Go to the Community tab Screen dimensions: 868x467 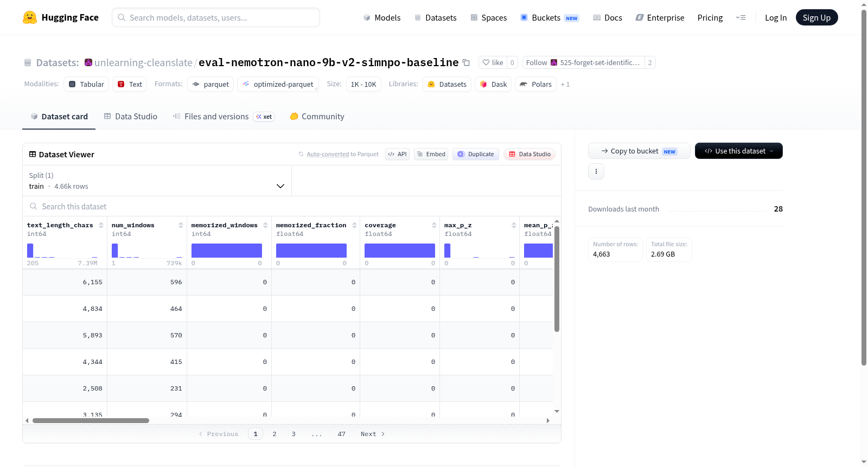click(317, 116)
